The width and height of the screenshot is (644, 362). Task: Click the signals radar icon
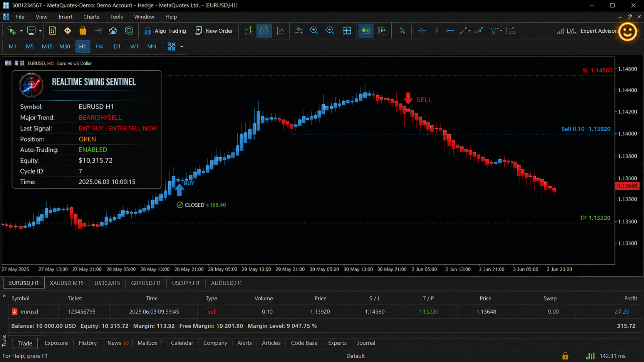tap(129, 31)
